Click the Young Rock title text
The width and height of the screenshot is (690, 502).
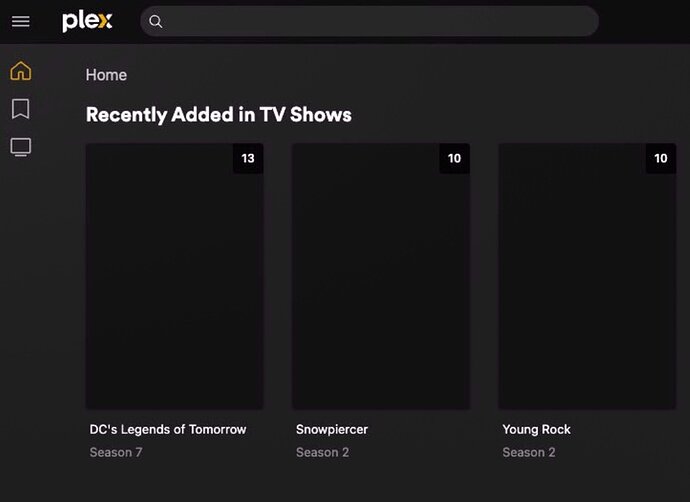[536, 429]
